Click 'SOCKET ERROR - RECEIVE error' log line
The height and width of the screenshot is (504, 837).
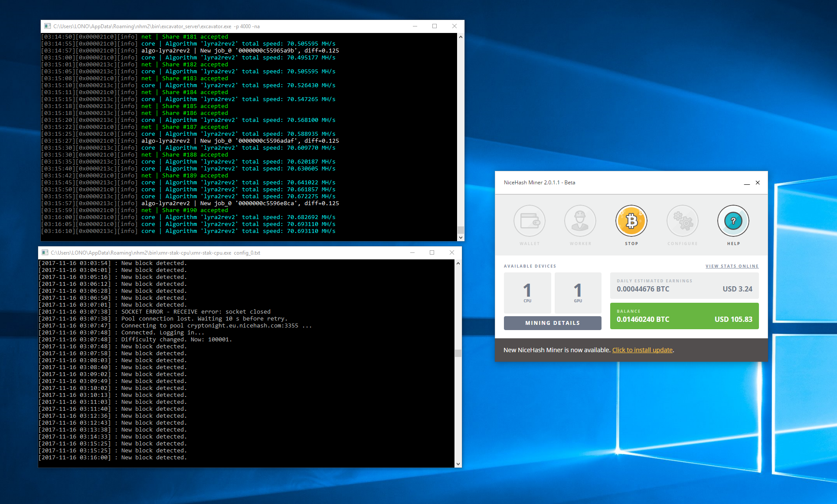click(154, 312)
